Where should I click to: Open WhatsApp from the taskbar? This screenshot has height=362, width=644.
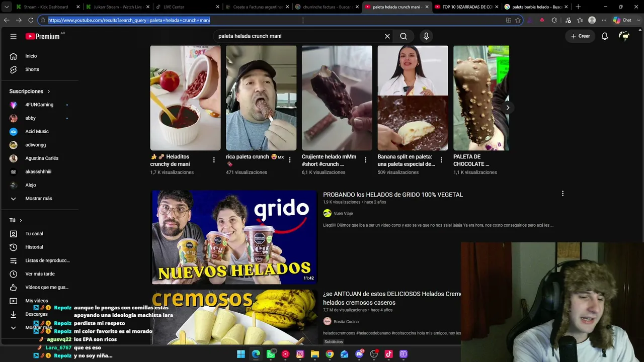[x=271, y=354]
